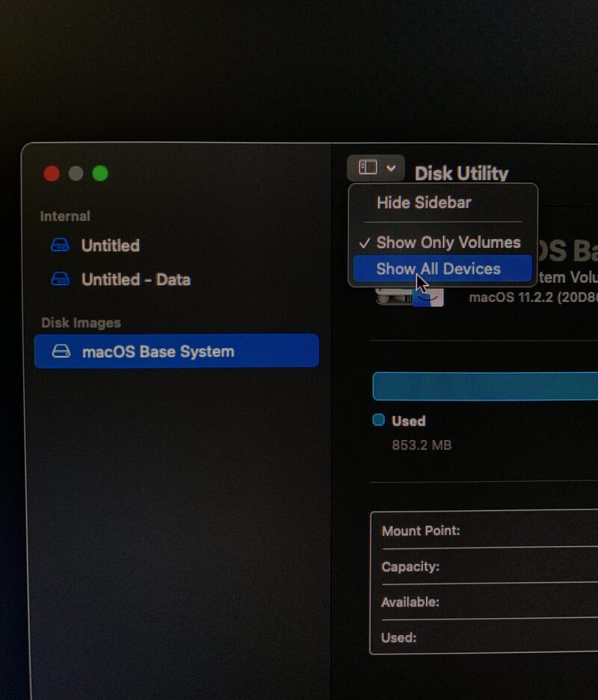Click the volume image thumbnail icon
Image resolution: width=598 pixels, height=700 pixels.
tap(410, 296)
